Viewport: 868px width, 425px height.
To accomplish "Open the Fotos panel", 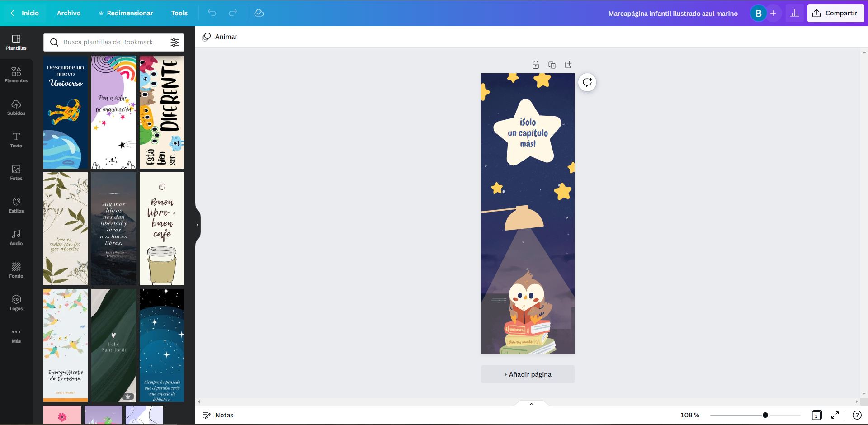I will [16, 173].
